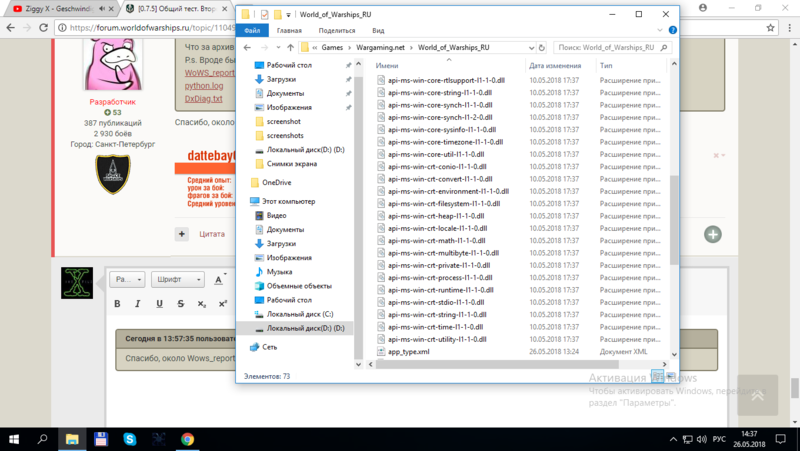Viewport: 800px width, 451px height.
Task: Open Музыка in the navigation pane
Action: pyautogui.click(x=279, y=272)
